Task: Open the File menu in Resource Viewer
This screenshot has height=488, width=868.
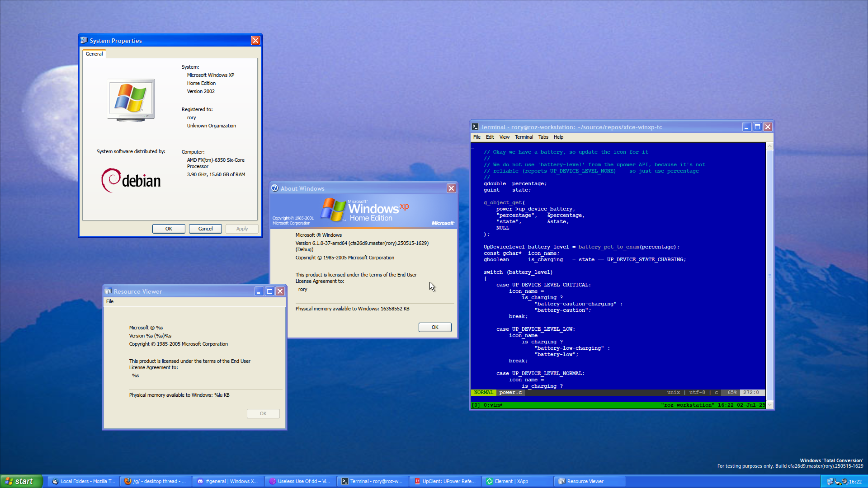Action: tap(110, 301)
